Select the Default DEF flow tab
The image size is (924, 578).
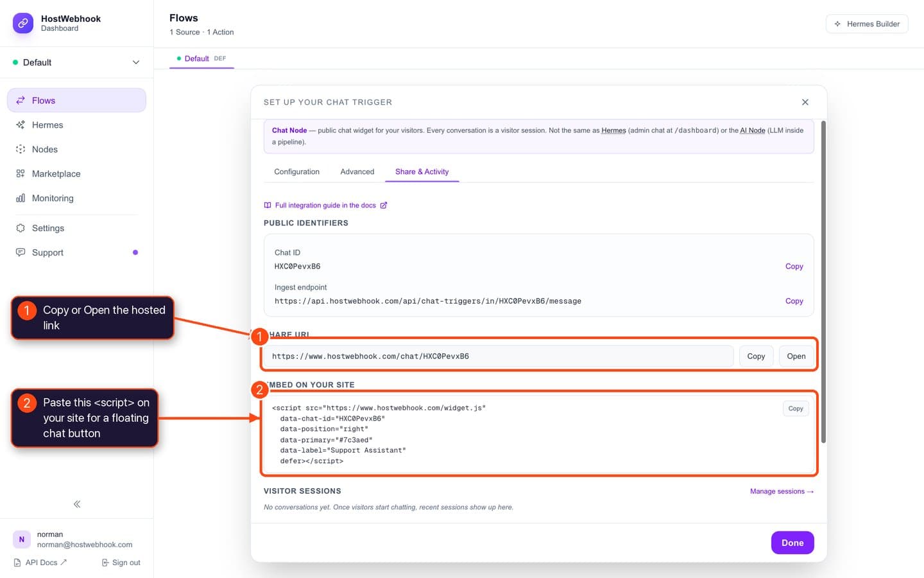[x=201, y=58]
